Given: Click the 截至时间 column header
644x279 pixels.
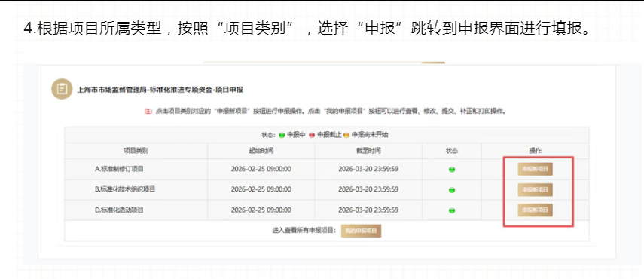Looking at the screenshot, I should (x=368, y=151).
